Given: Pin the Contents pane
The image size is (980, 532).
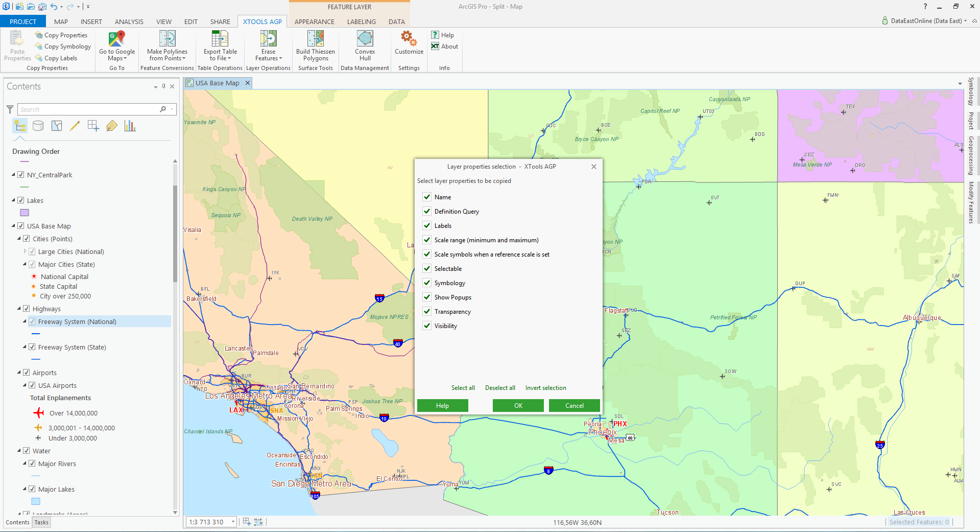Looking at the screenshot, I should (163, 86).
